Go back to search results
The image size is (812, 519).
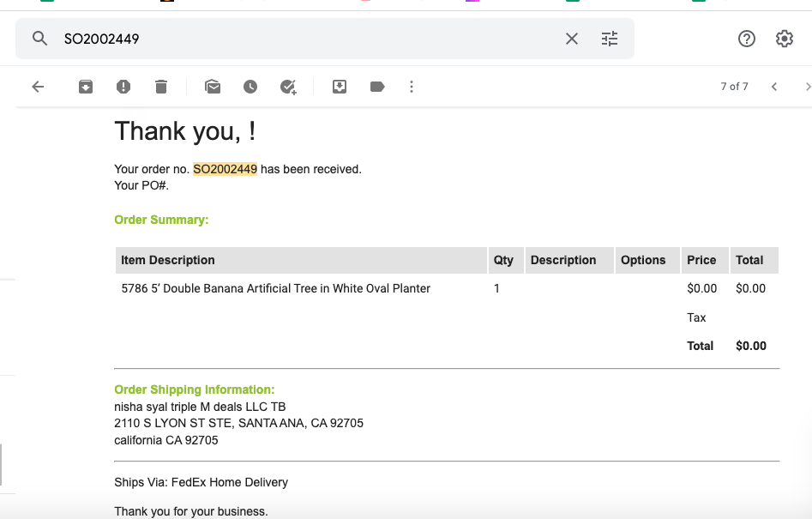(38, 87)
